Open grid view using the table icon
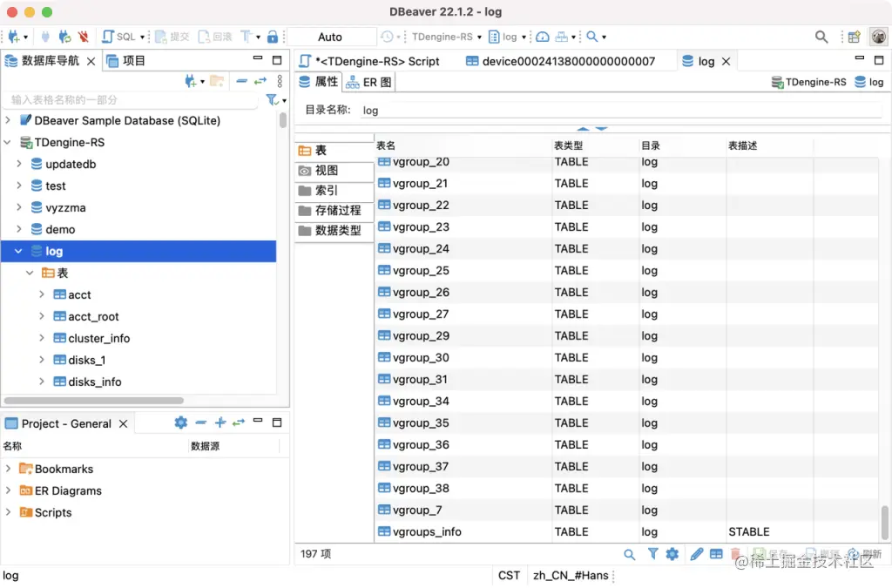Screen dimensions: 892x588 pos(716,553)
